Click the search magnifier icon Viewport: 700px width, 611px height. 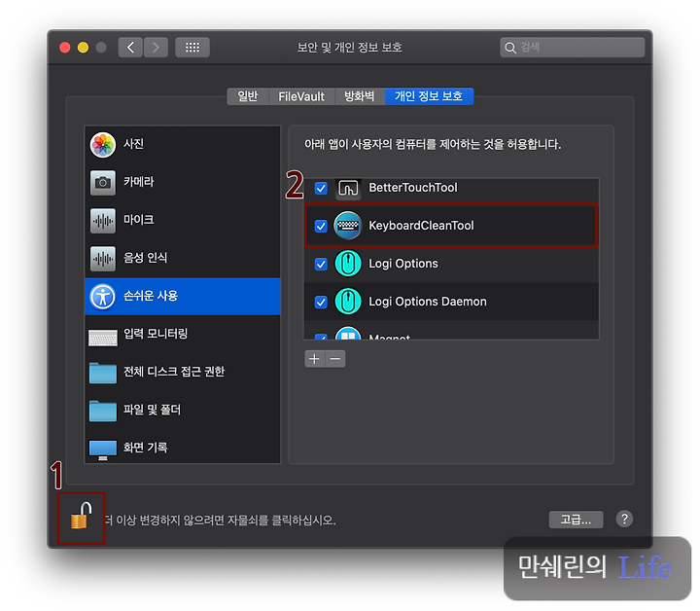click(x=510, y=48)
